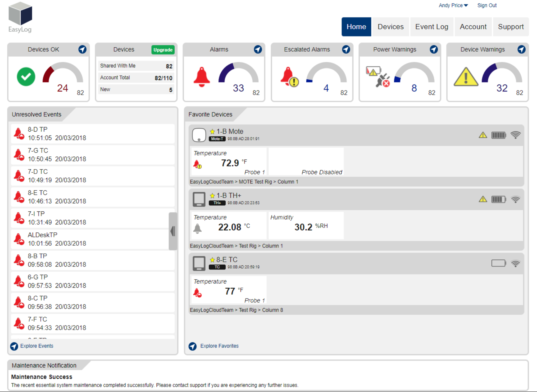Open unresolved event 7-F TC 09:54:33
The image size is (537, 392).
pyautogui.click(x=93, y=324)
